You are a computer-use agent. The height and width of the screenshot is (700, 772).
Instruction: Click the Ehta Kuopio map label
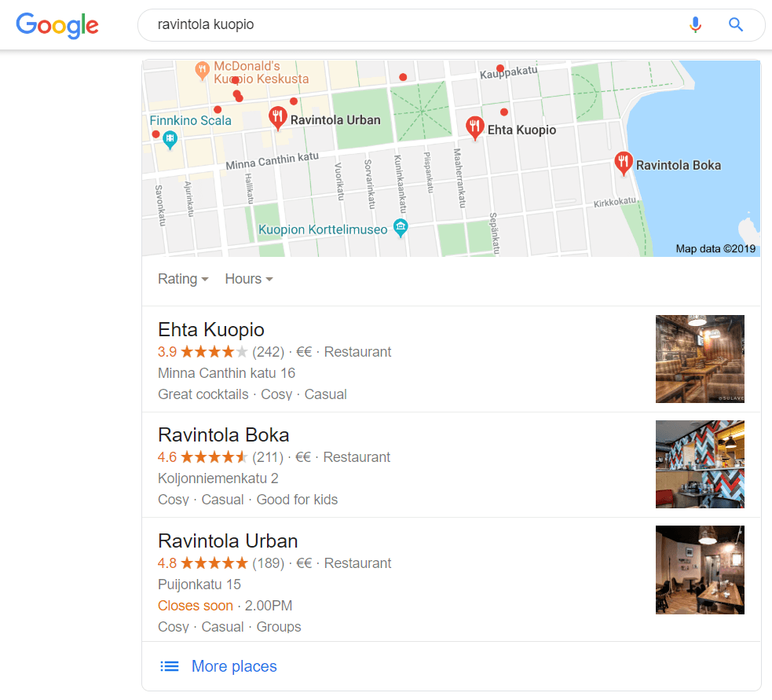coord(522,130)
